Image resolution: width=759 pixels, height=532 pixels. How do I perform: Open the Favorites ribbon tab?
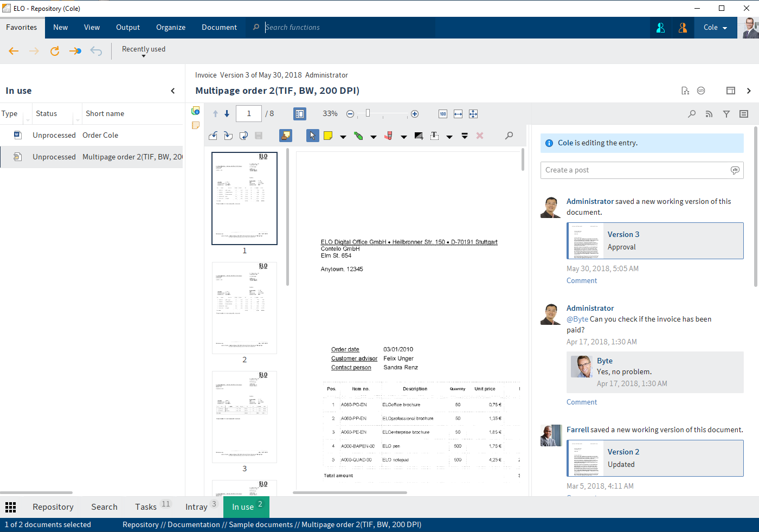point(22,28)
